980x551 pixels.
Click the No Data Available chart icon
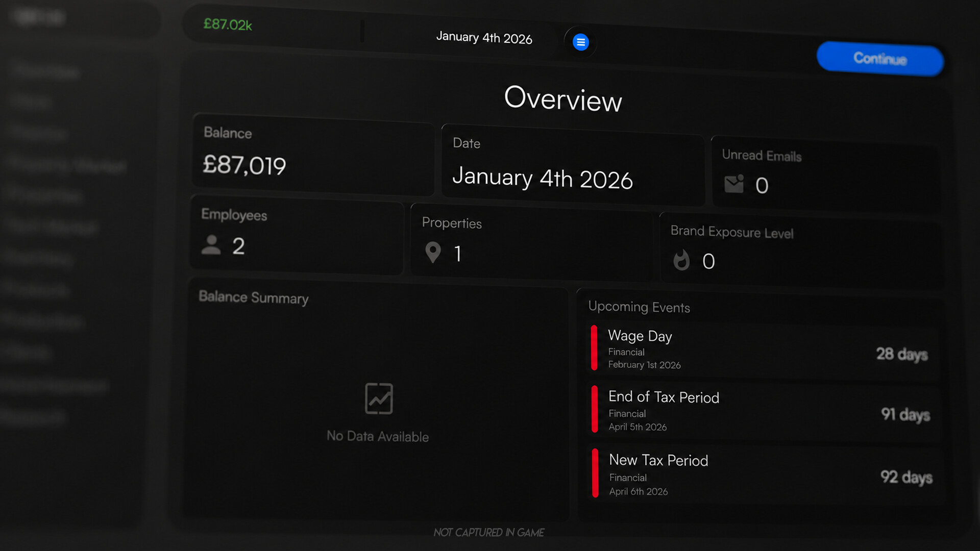pyautogui.click(x=379, y=398)
